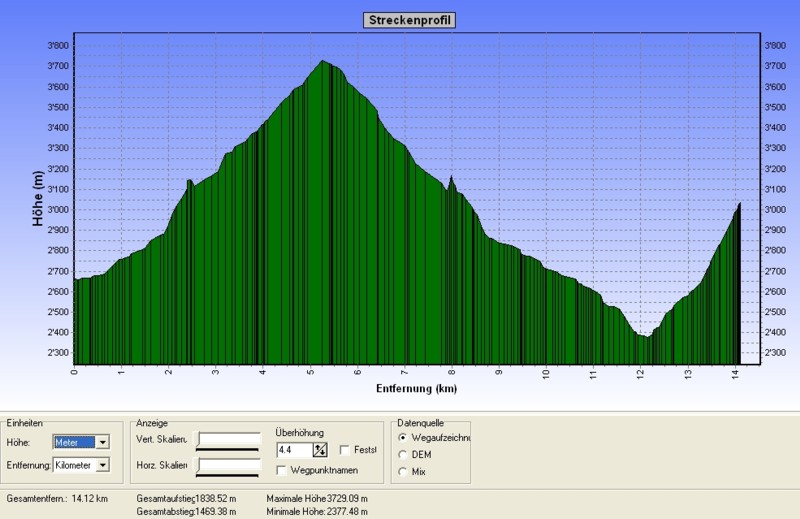The image size is (800, 519).
Task: Toggle the Wegpunktnamen checkbox
Action: coord(282,470)
